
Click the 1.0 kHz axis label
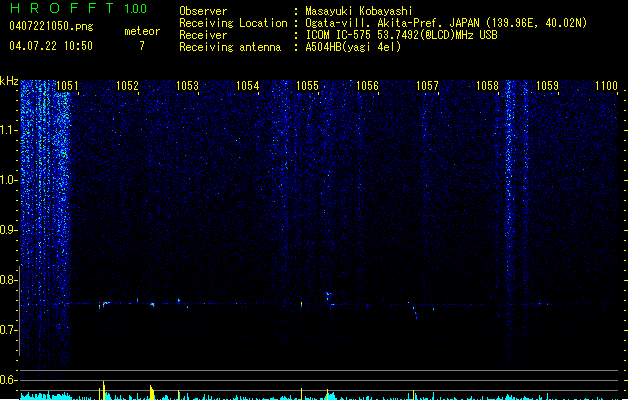coord(8,180)
